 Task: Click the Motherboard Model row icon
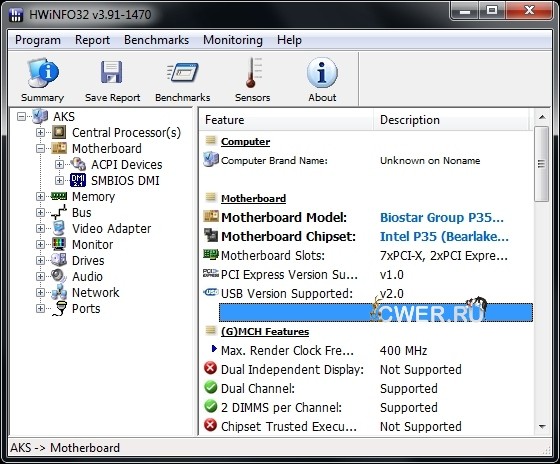point(211,216)
